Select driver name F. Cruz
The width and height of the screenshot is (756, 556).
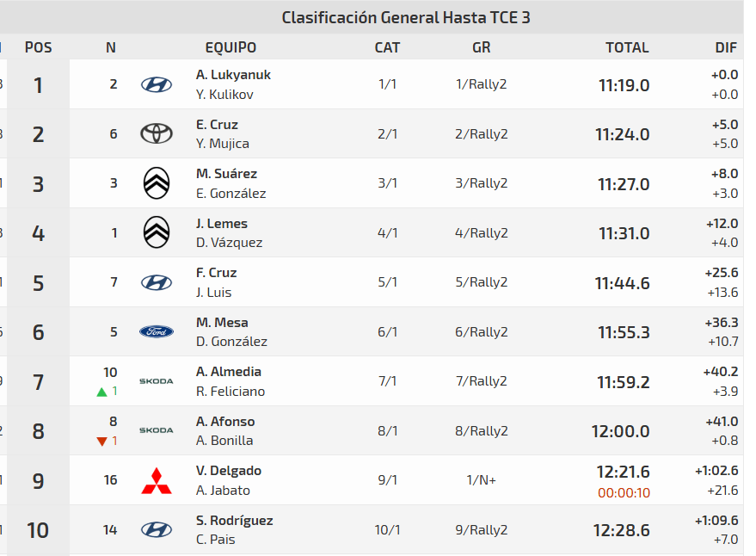coord(216,273)
